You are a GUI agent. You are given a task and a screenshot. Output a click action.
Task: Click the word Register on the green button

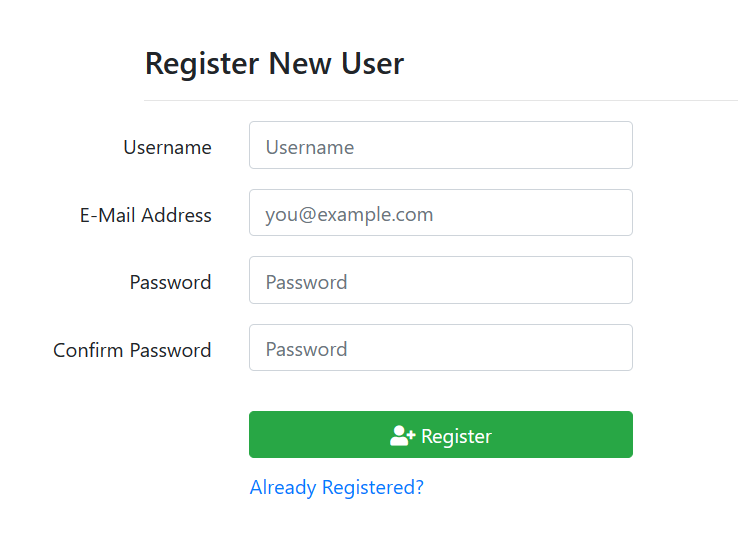coord(456,436)
